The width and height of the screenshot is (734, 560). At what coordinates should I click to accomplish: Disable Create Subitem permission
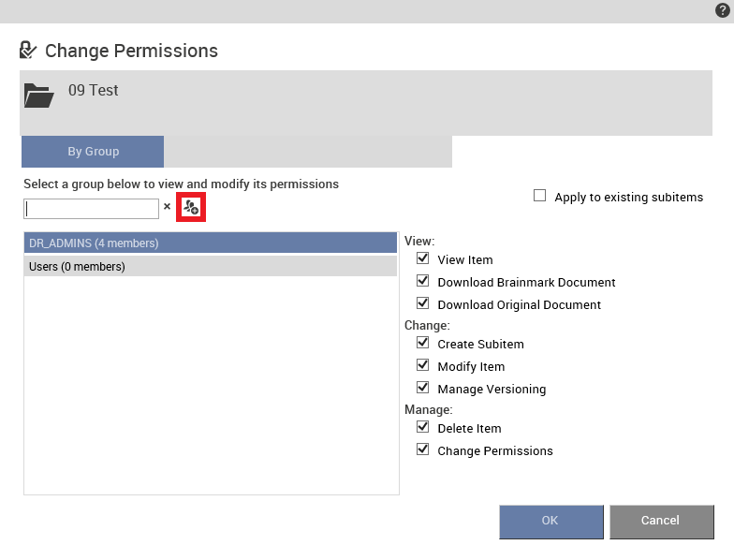pyautogui.click(x=423, y=343)
